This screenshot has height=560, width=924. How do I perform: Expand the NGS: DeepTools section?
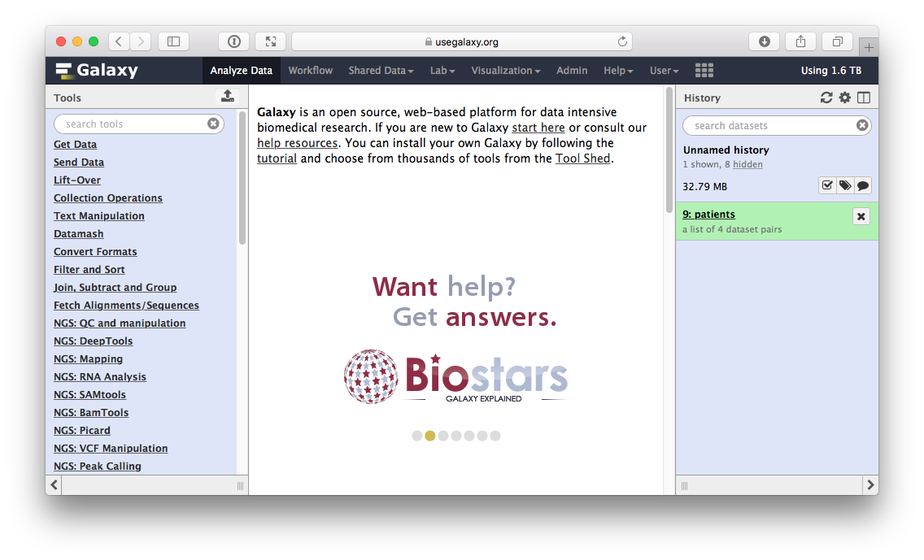[x=93, y=341]
